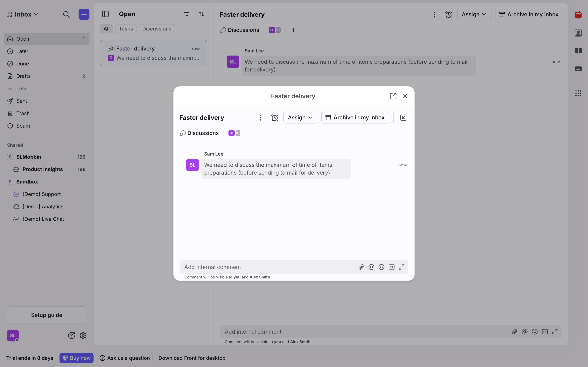The image size is (588, 367).
Task: Switch to the Tasks filter tab
Action: point(126,29)
